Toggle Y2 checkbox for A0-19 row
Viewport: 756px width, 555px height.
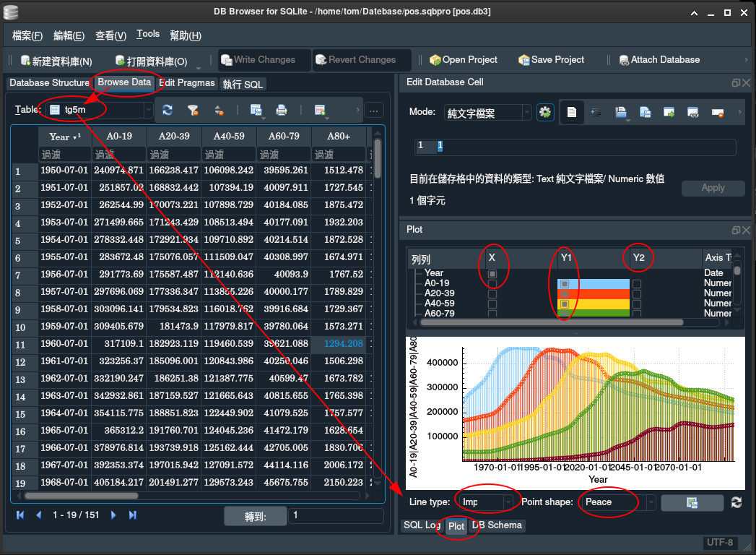point(637,284)
